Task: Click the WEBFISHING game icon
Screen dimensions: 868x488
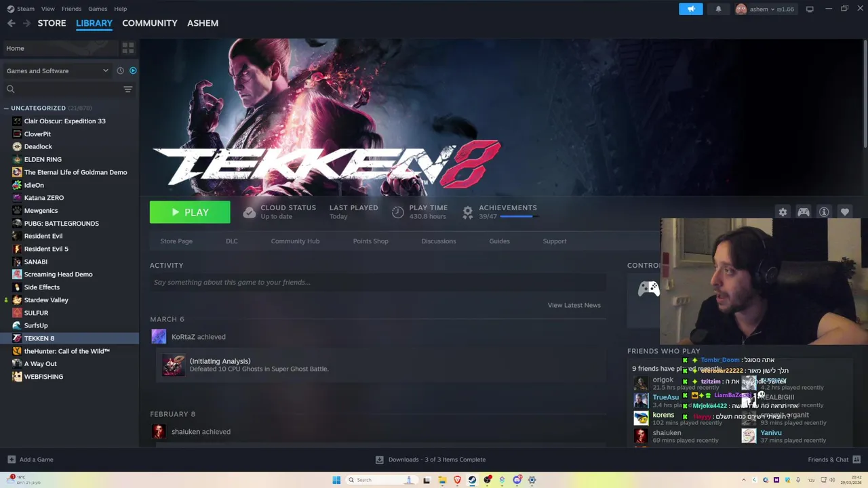Action: tap(17, 376)
